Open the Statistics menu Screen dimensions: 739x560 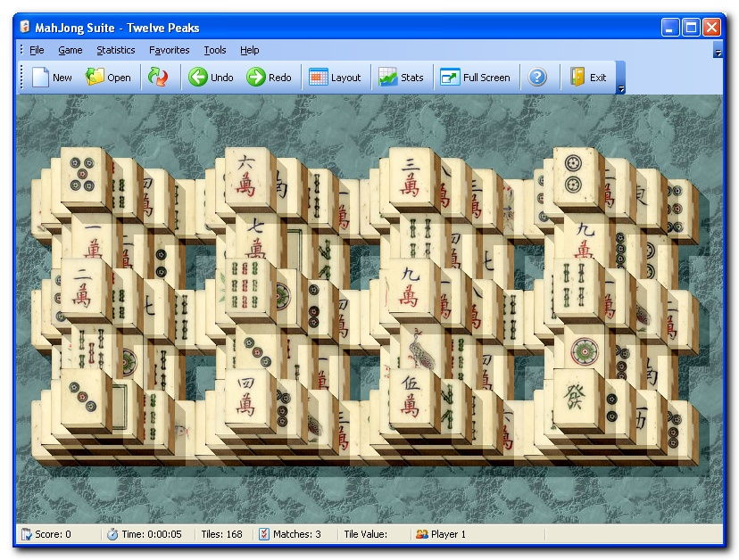(116, 50)
